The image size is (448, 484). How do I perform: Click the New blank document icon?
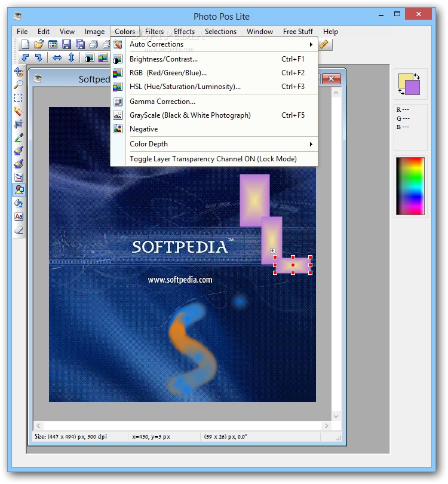click(24, 44)
